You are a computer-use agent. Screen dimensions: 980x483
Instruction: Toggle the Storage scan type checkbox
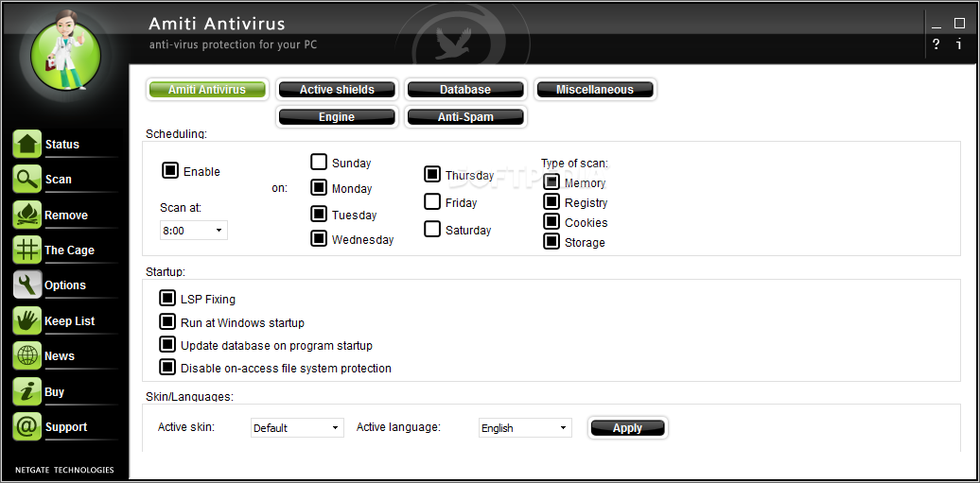click(x=551, y=241)
